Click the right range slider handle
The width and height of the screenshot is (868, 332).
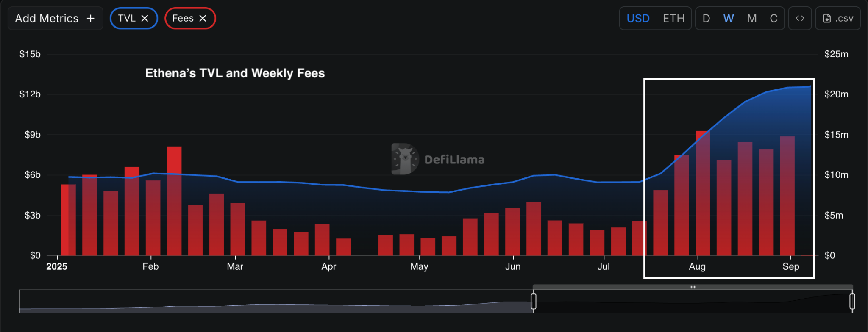pos(852,302)
